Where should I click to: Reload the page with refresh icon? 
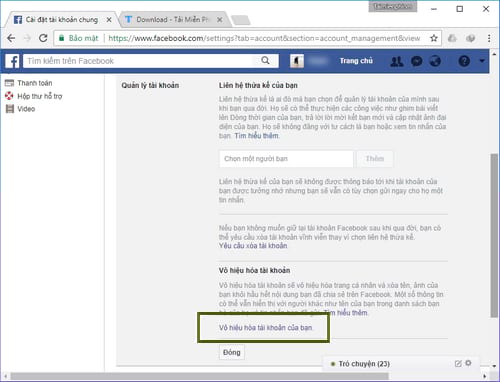click(x=43, y=38)
